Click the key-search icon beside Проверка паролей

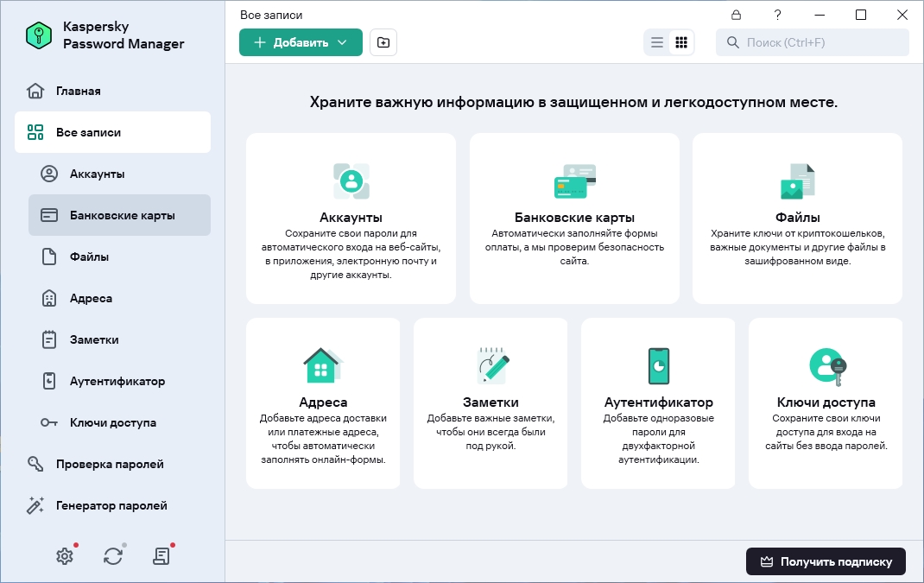35,464
